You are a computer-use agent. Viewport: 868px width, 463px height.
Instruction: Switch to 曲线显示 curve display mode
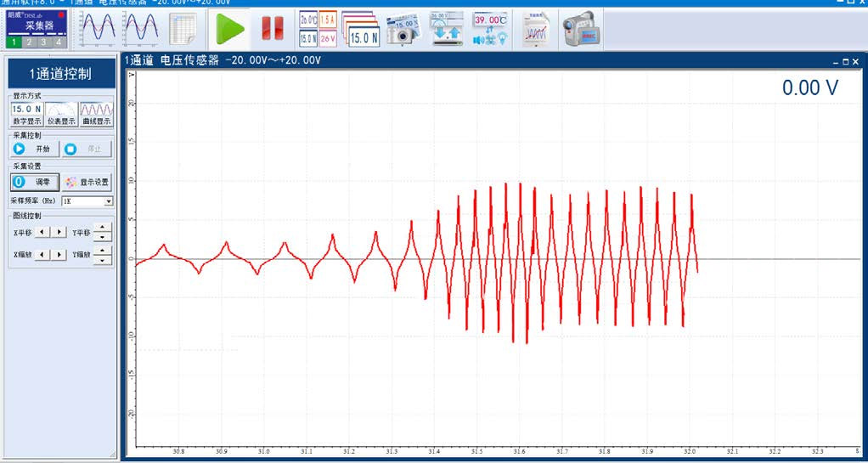(x=95, y=114)
